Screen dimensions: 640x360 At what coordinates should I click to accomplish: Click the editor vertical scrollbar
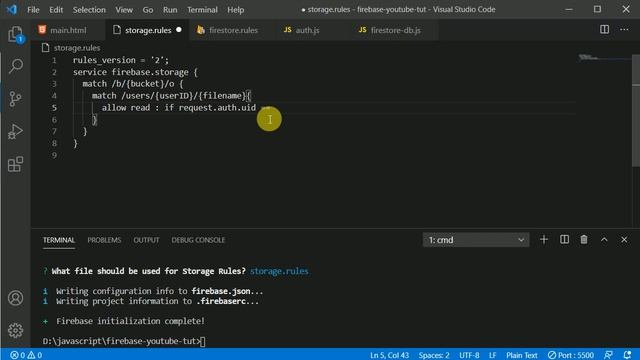click(x=636, y=111)
